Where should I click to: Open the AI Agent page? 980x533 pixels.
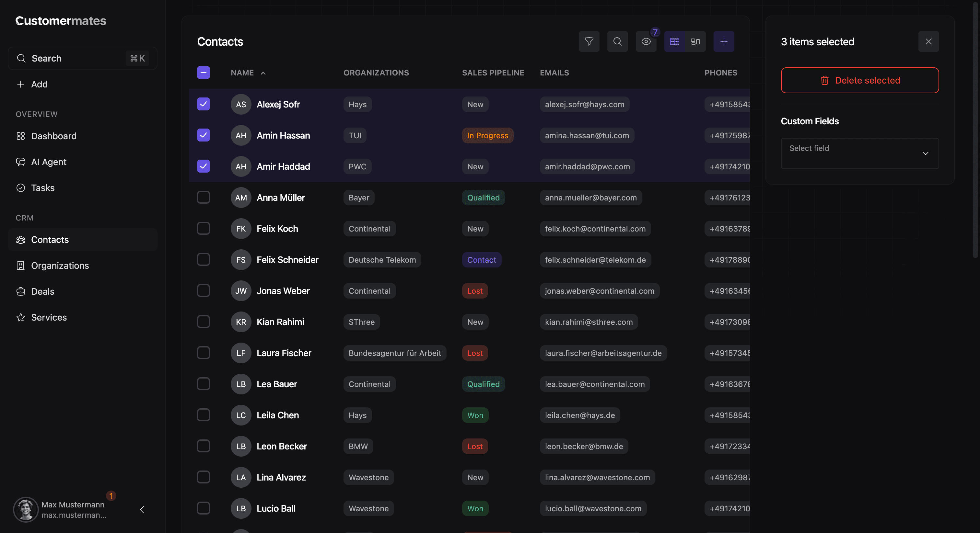click(49, 162)
